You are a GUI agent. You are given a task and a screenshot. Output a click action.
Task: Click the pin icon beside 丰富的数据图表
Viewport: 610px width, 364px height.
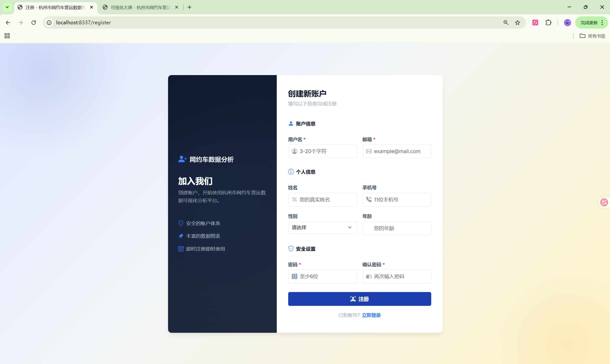tap(181, 236)
